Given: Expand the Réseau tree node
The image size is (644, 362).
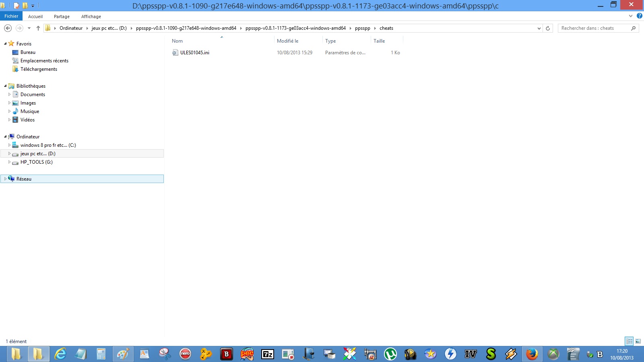Looking at the screenshot, I should (x=5, y=179).
